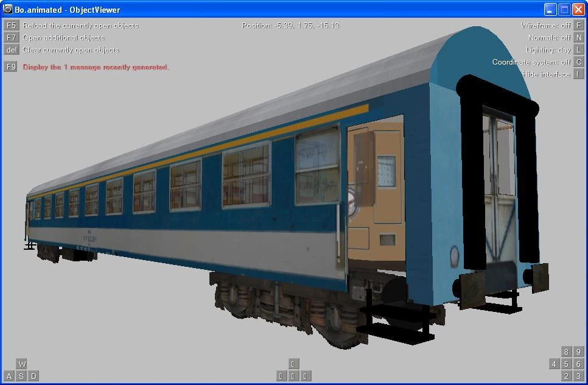
Task: Click the F9 messages key box
Action: click(x=11, y=67)
